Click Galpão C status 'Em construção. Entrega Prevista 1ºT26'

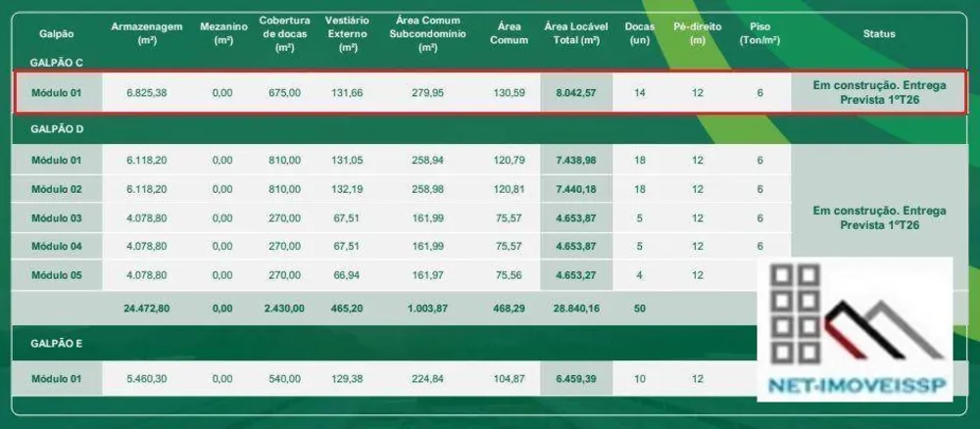(x=879, y=92)
